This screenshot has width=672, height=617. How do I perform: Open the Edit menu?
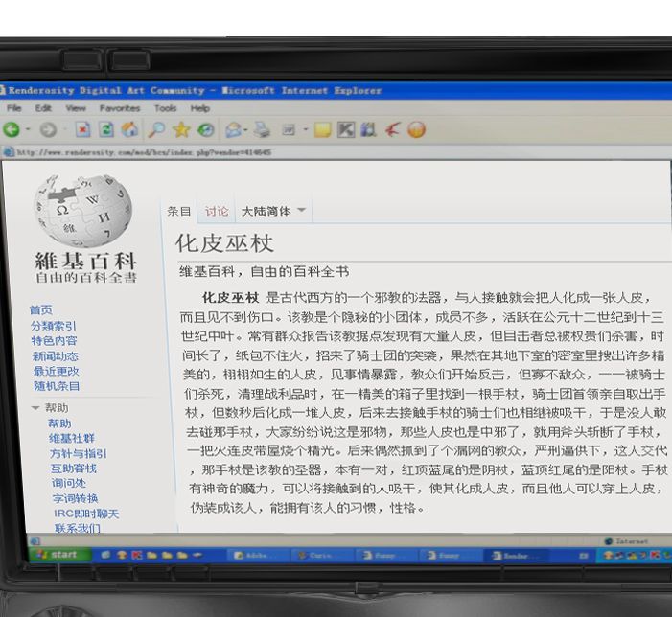[x=43, y=108]
